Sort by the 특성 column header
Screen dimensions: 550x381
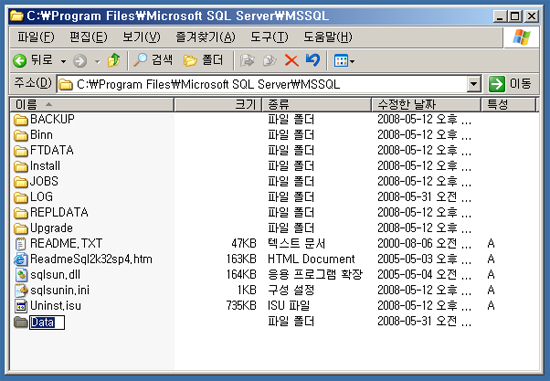508,104
